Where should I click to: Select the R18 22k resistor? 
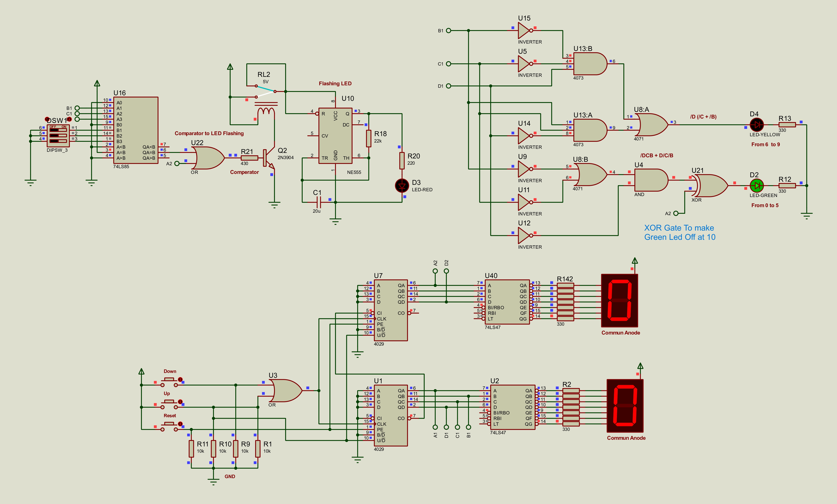tap(369, 138)
